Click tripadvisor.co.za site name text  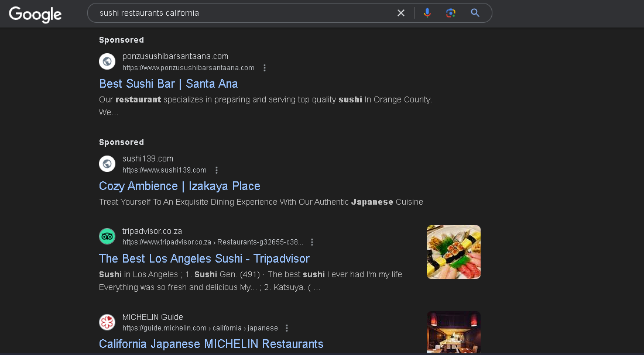pos(152,231)
